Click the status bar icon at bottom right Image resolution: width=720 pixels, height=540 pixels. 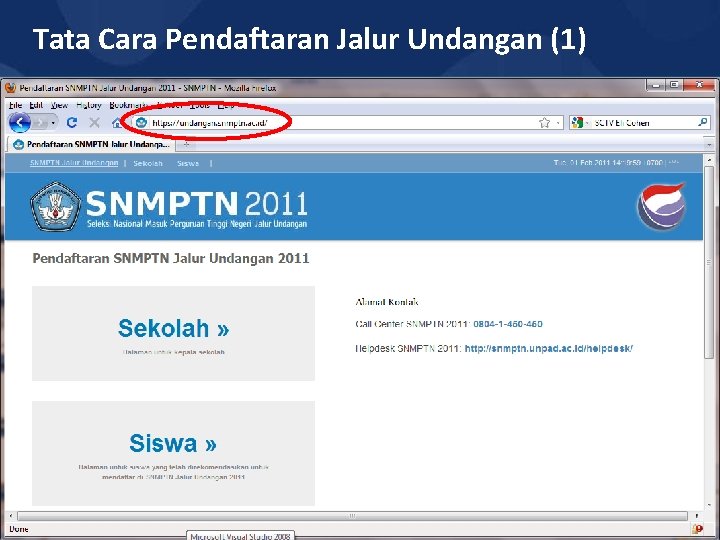[x=698, y=529]
